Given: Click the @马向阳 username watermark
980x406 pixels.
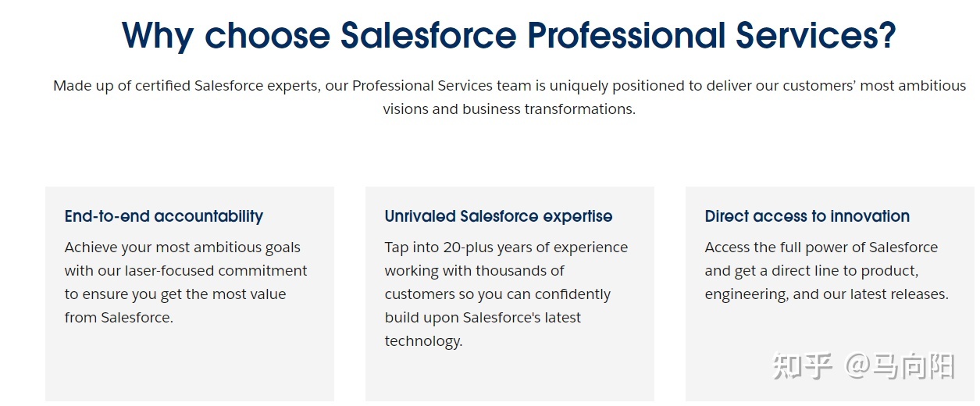Looking at the screenshot, I should tap(900, 366).
